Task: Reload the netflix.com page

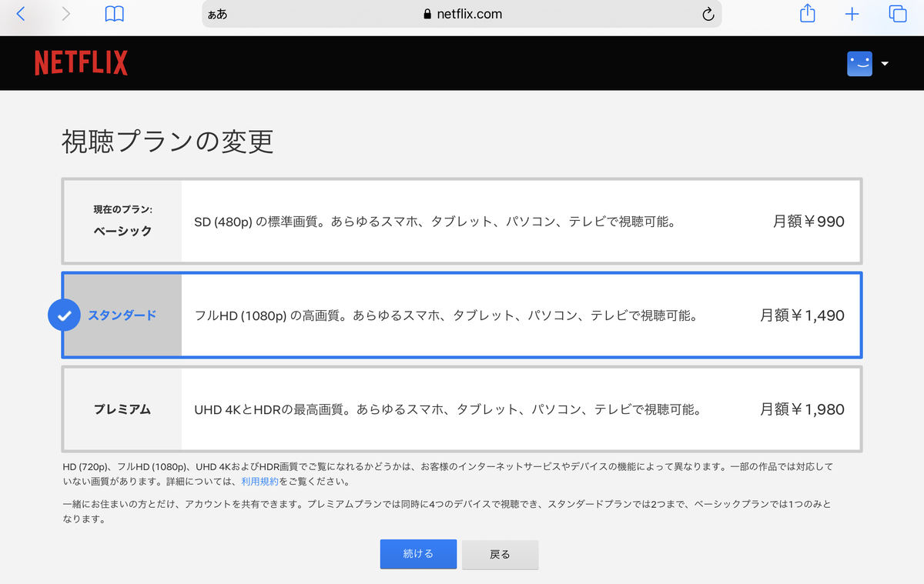Action: [x=708, y=15]
